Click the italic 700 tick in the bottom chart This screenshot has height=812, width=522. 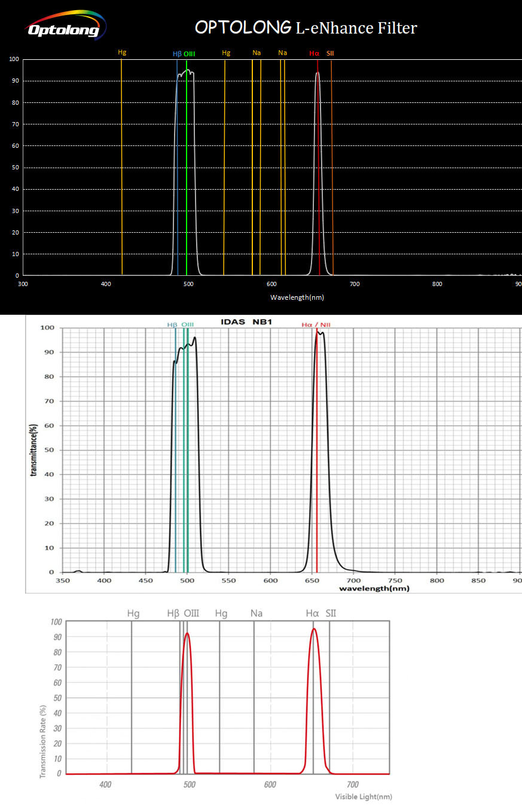pyautogui.click(x=352, y=784)
